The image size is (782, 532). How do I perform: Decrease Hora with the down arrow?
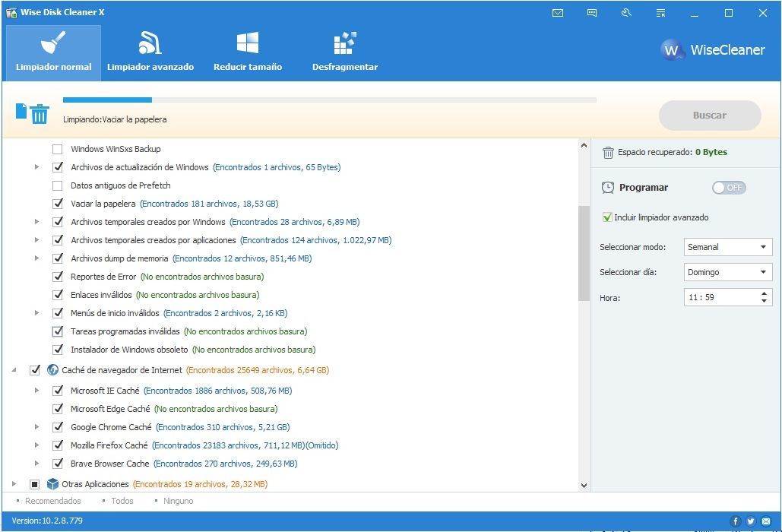point(764,301)
